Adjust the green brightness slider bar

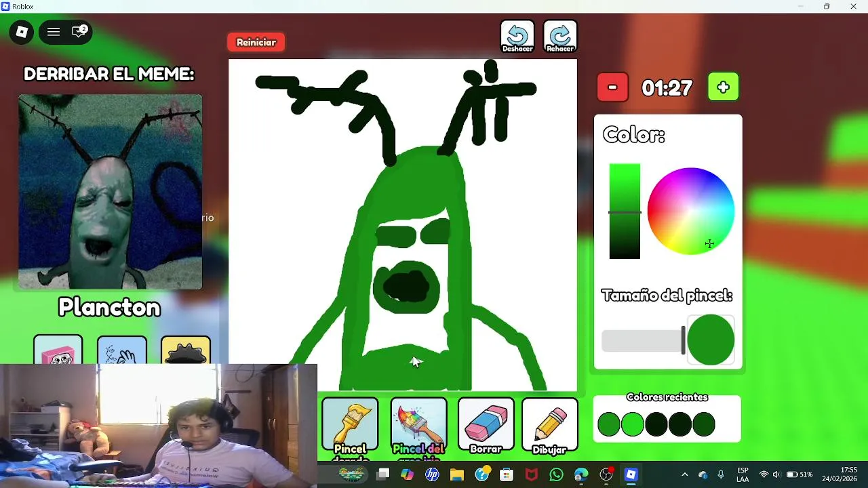[x=625, y=211]
